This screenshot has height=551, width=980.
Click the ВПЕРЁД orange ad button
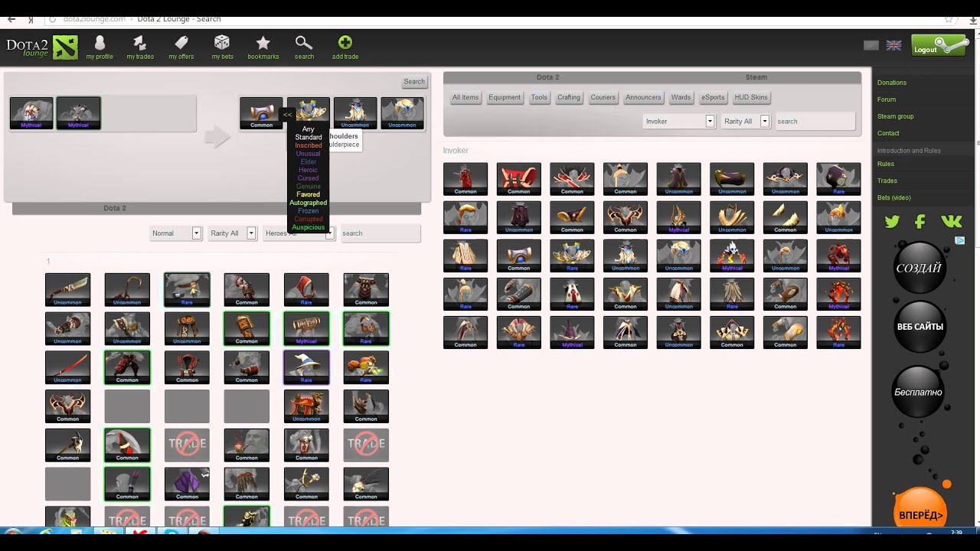tap(920, 511)
